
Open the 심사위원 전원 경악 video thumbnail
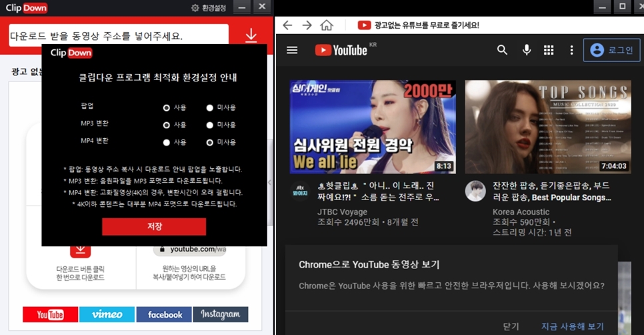coord(373,127)
